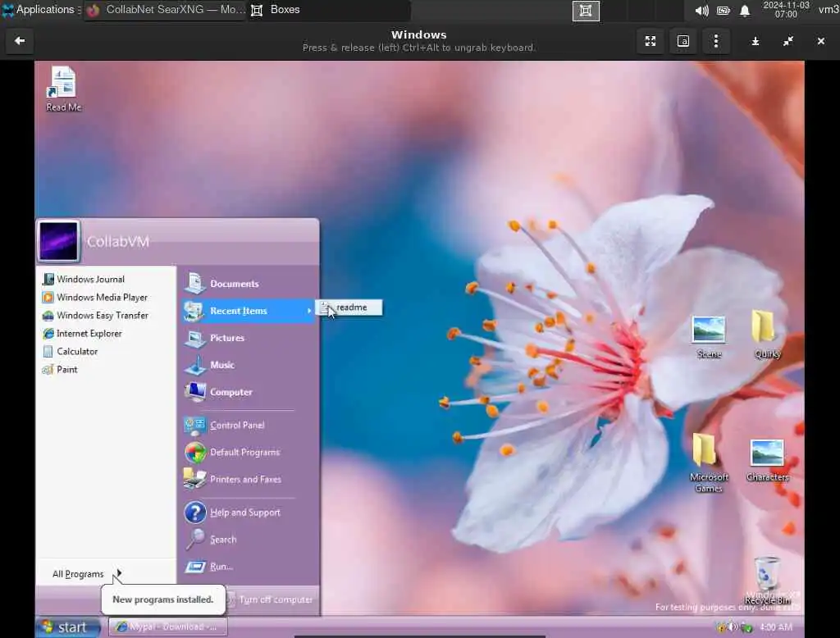Open host notifications bell
The width and height of the screenshot is (840, 638).
[745, 11]
